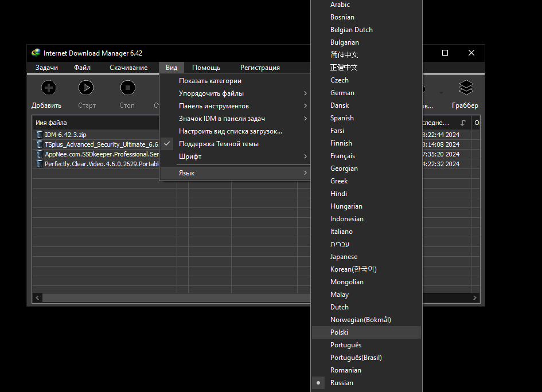Select Mongolian language
Viewport: 542px width, 392px height.
[x=366, y=282]
